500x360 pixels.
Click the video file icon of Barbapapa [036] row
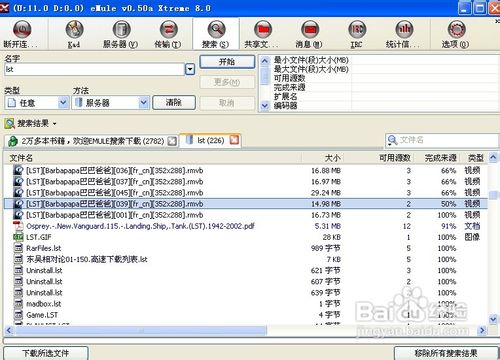tap(18, 170)
